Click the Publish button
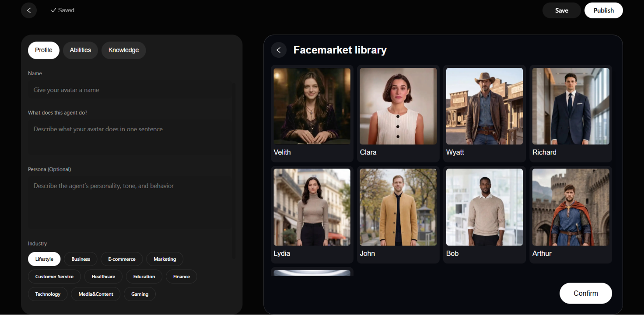Viewport: 644px width, 315px height. [604, 10]
